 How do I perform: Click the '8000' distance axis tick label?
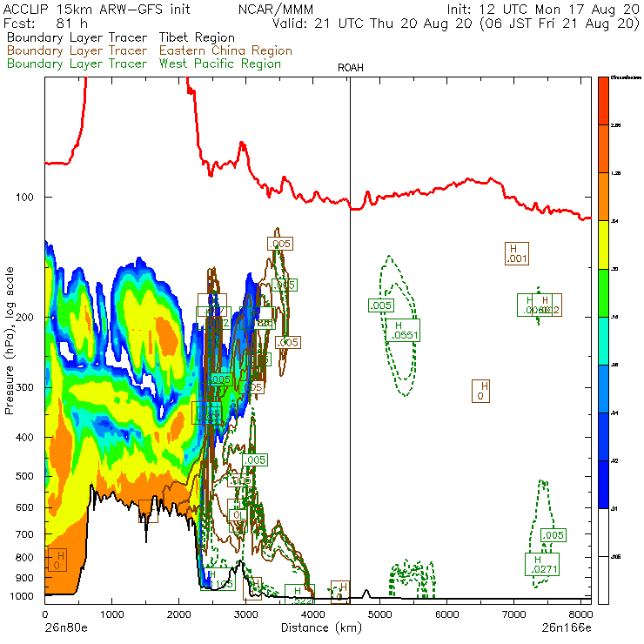click(580, 614)
